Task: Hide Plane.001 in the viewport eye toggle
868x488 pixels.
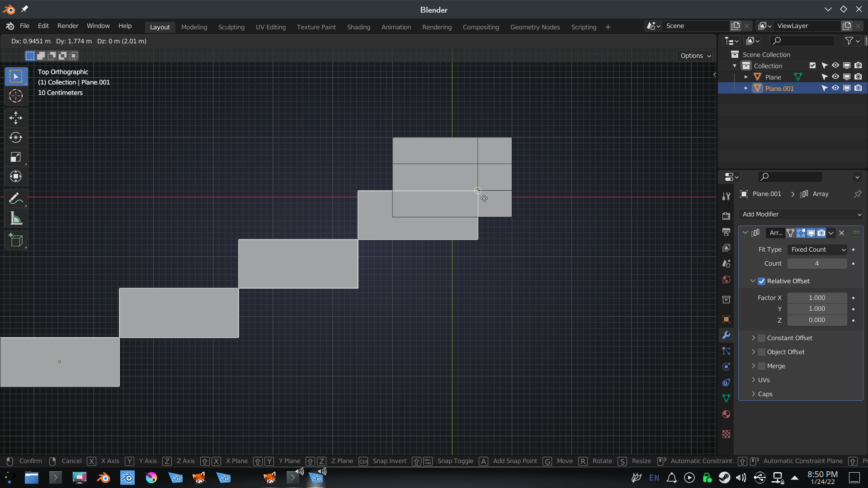Action: point(835,88)
